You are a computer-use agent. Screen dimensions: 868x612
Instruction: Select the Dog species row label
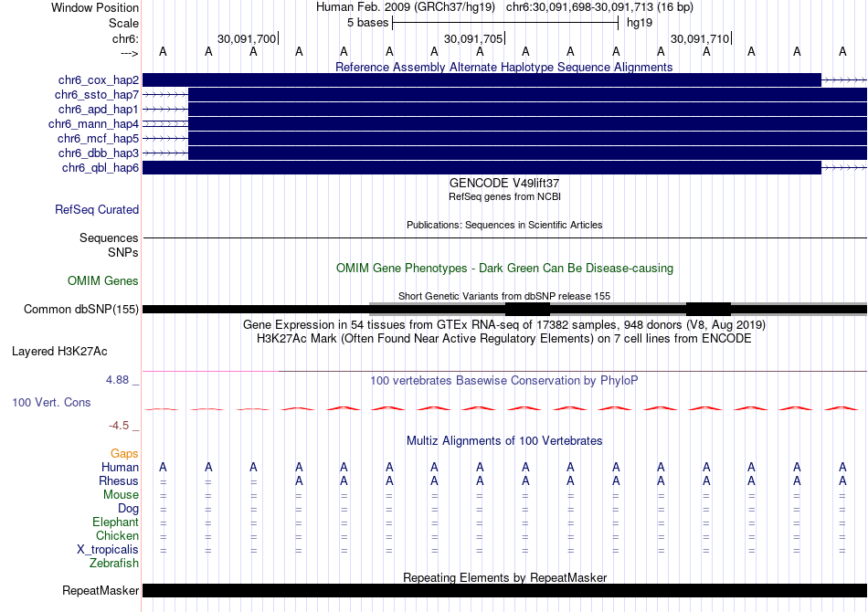[x=128, y=509]
